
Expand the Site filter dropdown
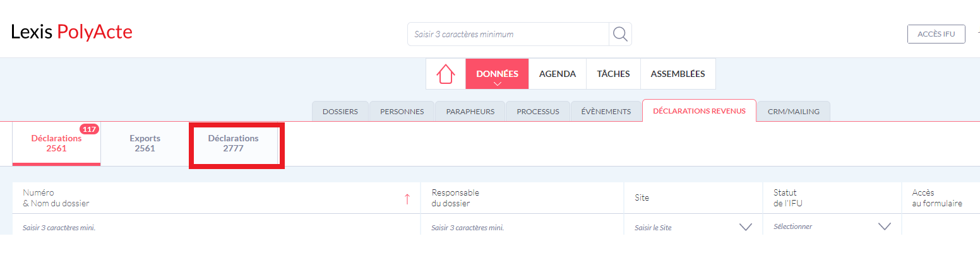[x=745, y=227]
